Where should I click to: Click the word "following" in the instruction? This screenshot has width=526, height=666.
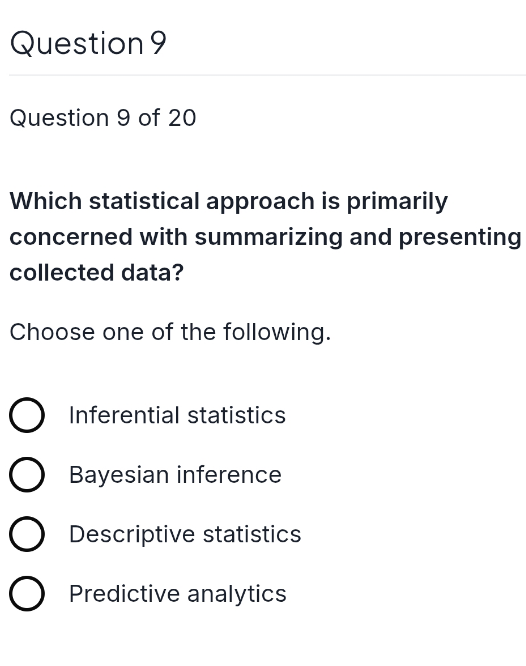[274, 332]
